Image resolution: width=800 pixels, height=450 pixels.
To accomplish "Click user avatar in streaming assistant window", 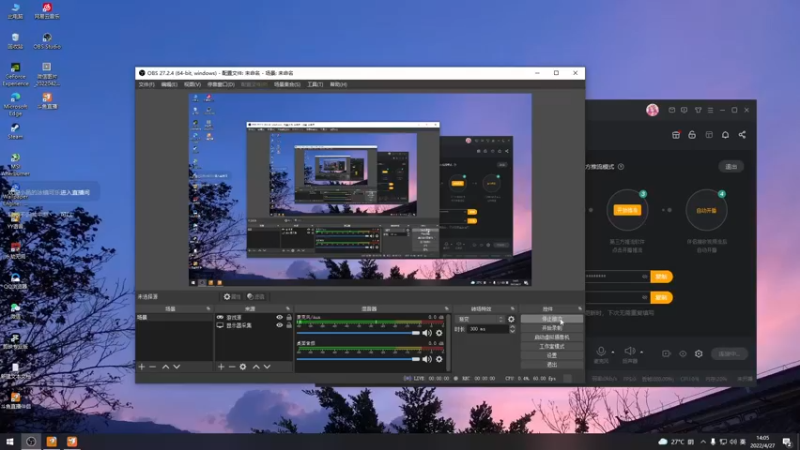I will point(652,110).
